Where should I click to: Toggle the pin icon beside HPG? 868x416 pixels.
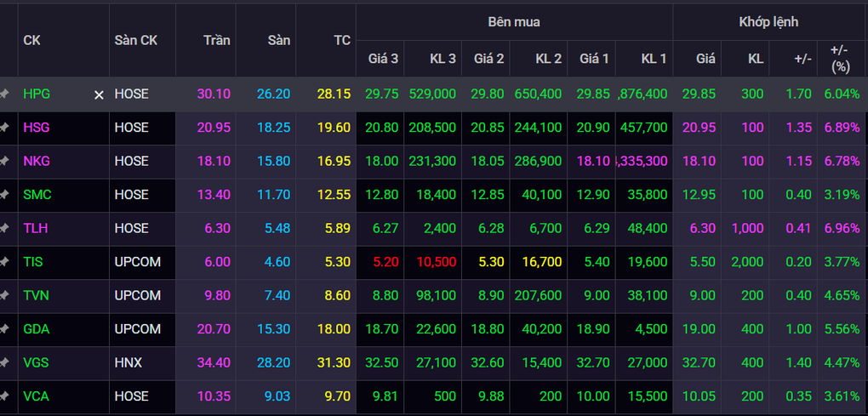pos(4,94)
